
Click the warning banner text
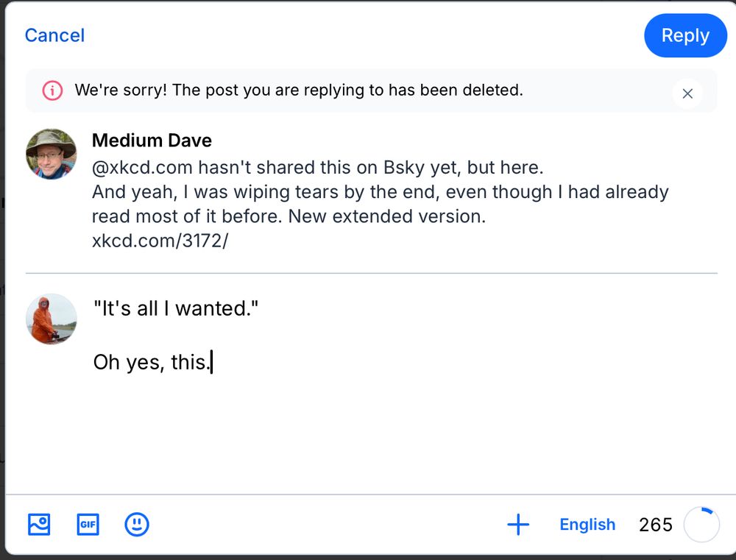pyautogui.click(x=298, y=90)
